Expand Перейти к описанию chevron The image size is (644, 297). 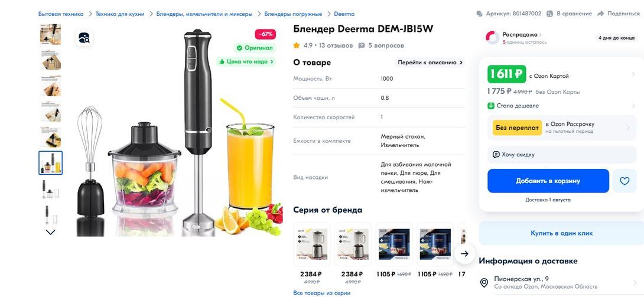pos(461,63)
